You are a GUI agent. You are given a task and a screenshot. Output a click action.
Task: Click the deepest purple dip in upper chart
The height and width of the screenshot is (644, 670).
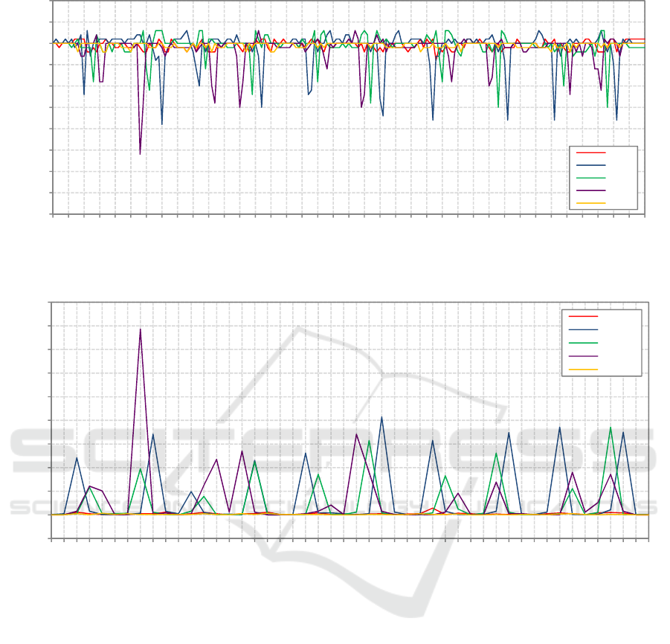click(140, 154)
